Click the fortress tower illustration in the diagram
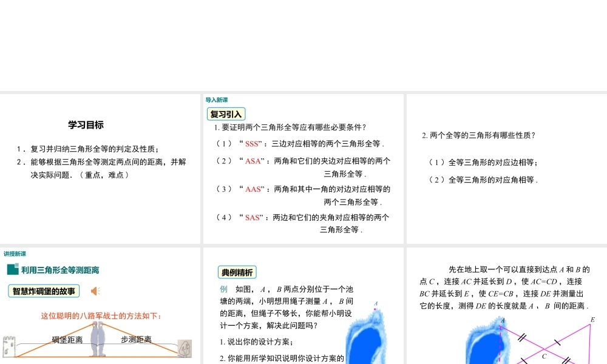 click(x=9, y=346)
